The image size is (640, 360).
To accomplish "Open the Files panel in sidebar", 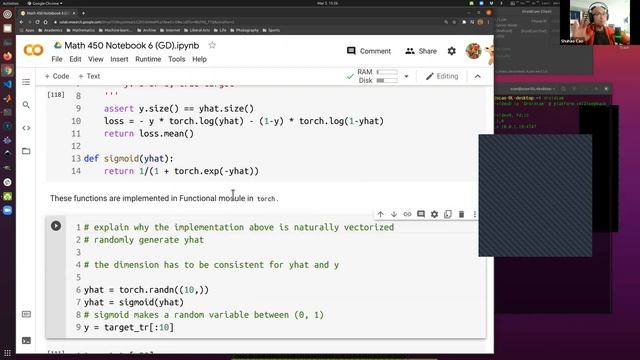I will click(x=26, y=151).
